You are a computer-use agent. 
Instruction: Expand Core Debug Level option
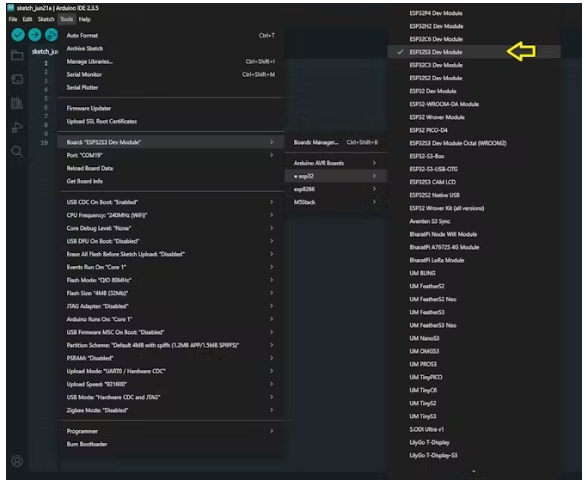[170, 228]
